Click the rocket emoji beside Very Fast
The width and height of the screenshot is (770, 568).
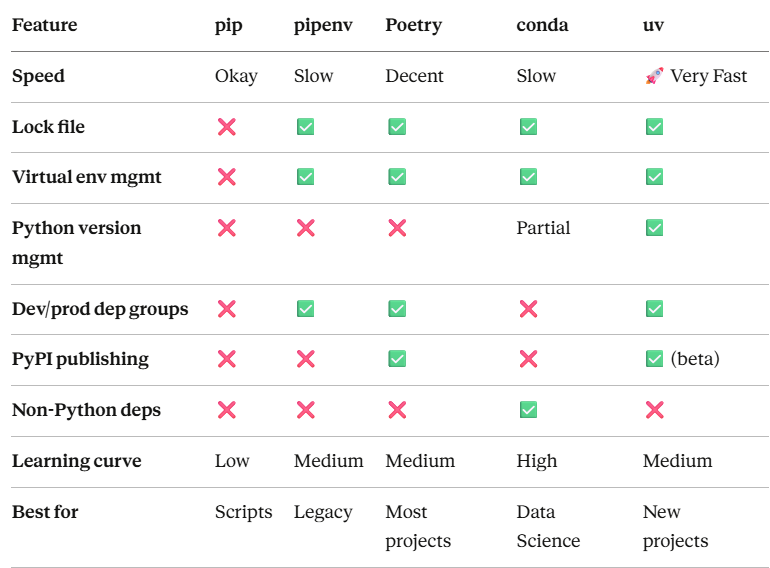pos(654,76)
